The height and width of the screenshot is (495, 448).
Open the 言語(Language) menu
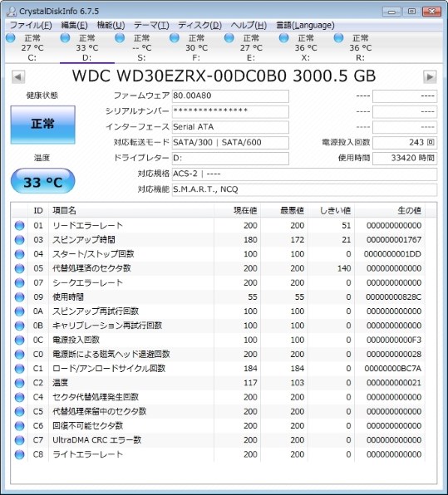305,25
